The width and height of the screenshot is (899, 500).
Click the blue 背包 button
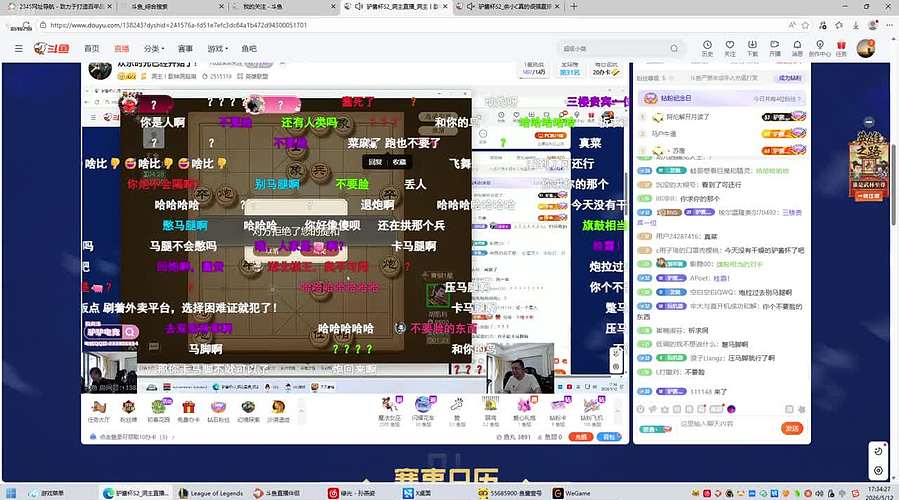[x=608, y=437]
